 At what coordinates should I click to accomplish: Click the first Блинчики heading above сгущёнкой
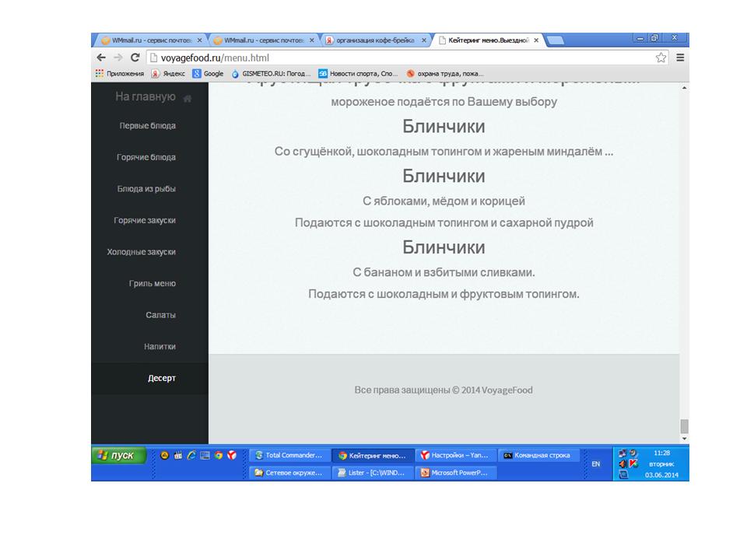coord(444,126)
